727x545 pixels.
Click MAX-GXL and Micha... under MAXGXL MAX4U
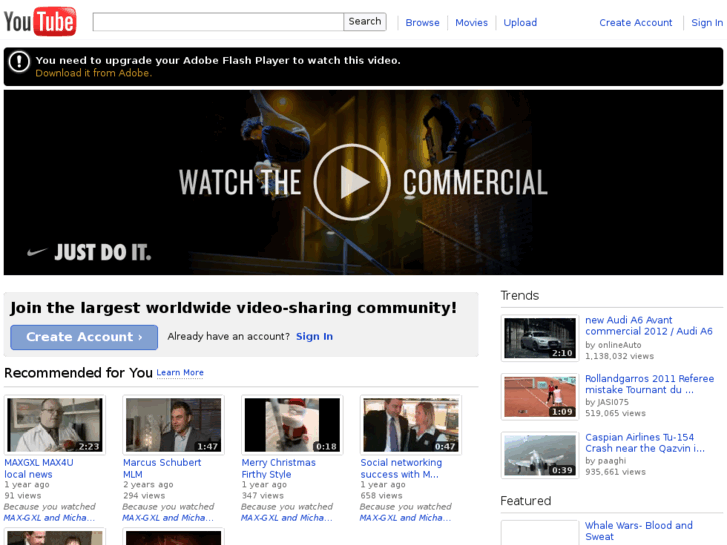[49, 518]
